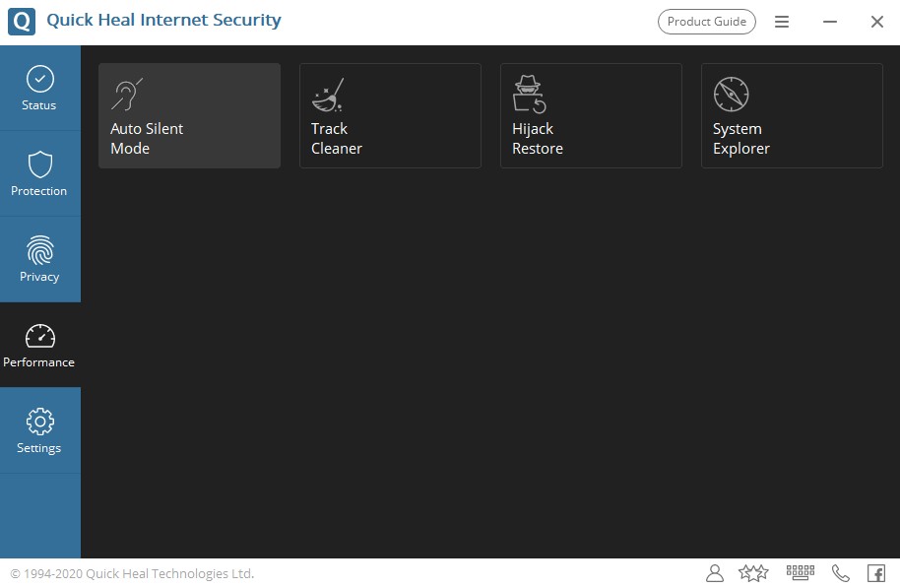Open the Facebook page icon
Image resolution: width=900 pixels, height=588 pixels.
pos(875,573)
